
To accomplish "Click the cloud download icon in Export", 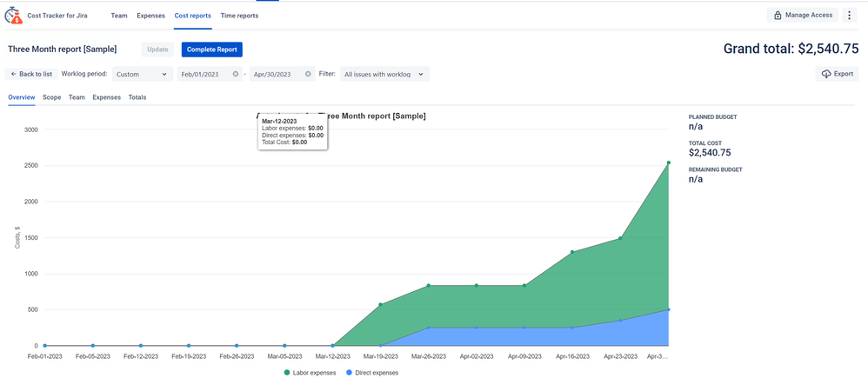I will pos(826,74).
